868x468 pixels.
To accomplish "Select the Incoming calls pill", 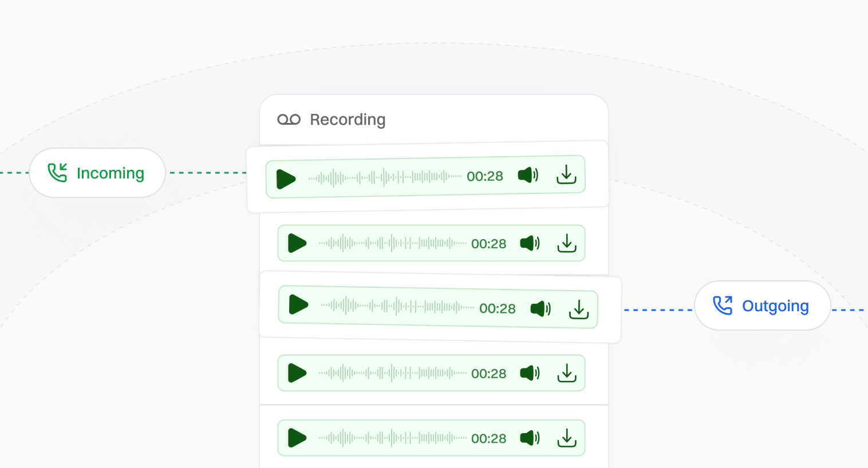I will 97,173.
